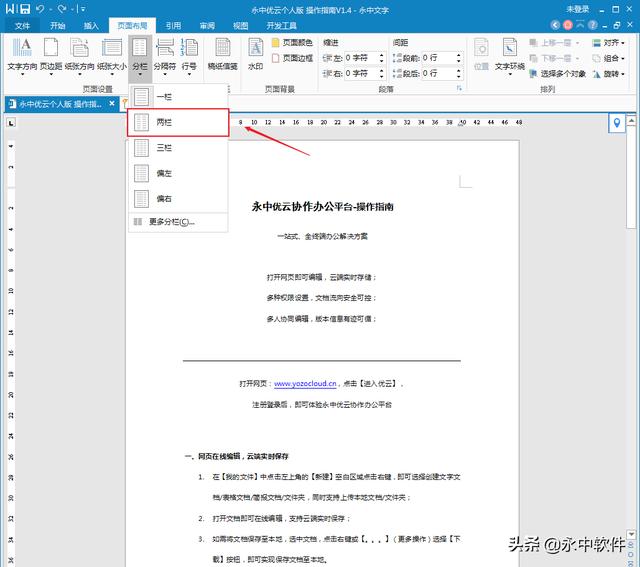This screenshot has width=640, height=567.
Task: Click the 位置 position icon
Action: pyautogui.click(x=481, y=54)
